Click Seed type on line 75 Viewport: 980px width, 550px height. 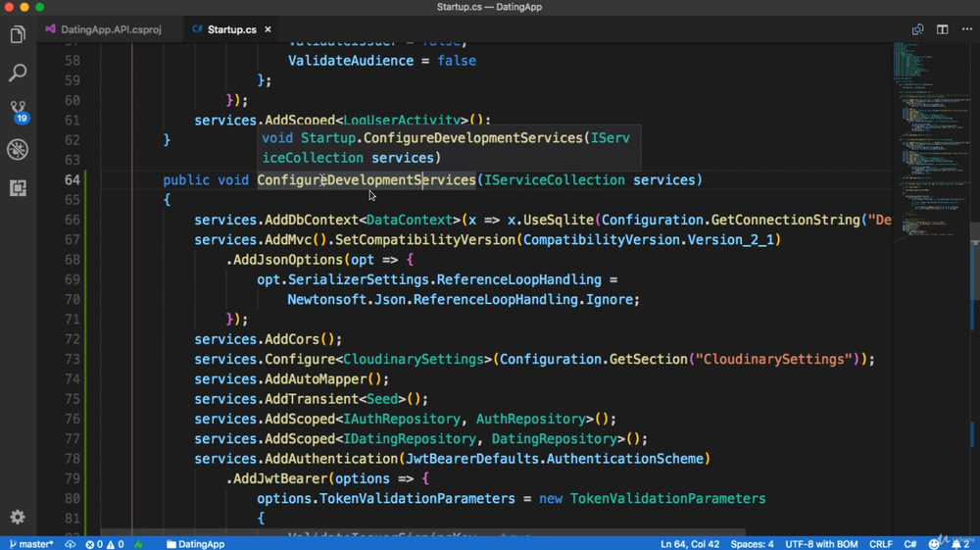click(x=382, y=399)
